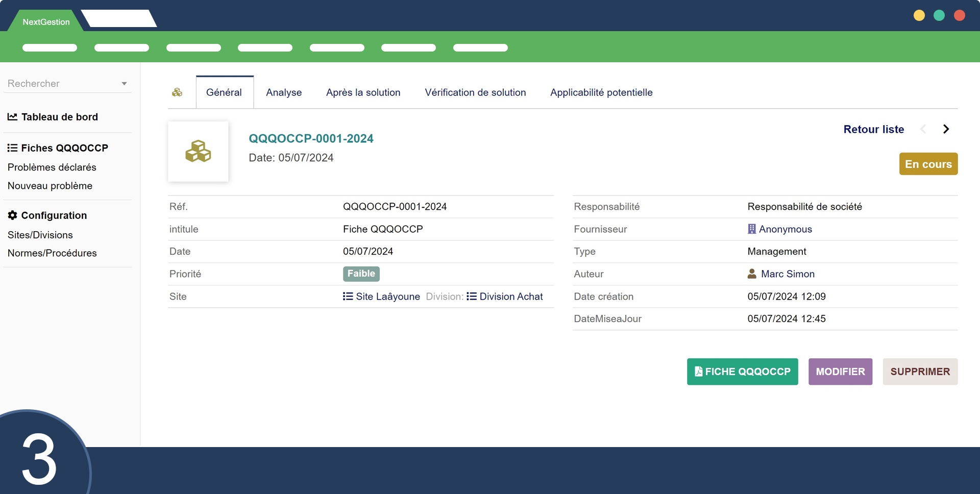980x494 pixels.
Task: Select the Applicabilité potentielle tab
Action: click(601, 92)
